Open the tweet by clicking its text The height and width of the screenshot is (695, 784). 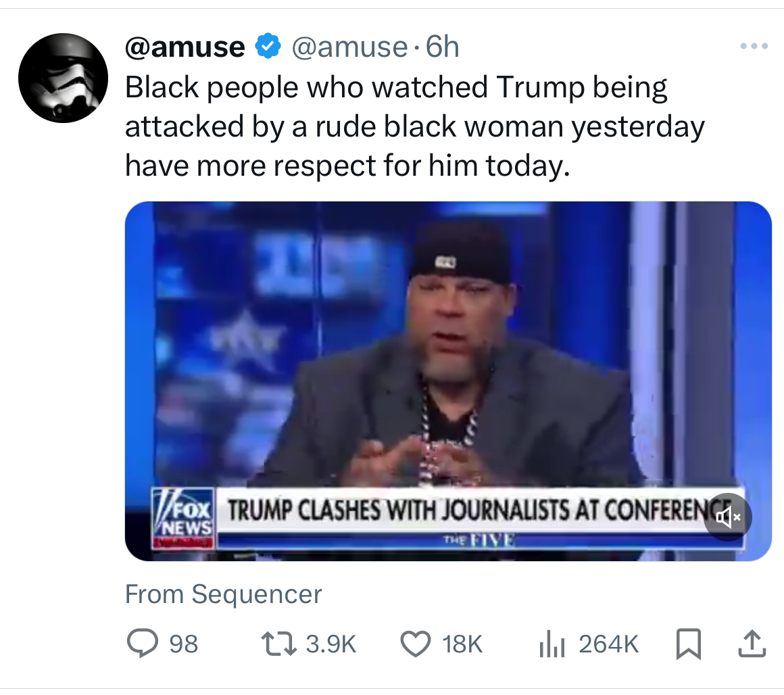[406, 126]
